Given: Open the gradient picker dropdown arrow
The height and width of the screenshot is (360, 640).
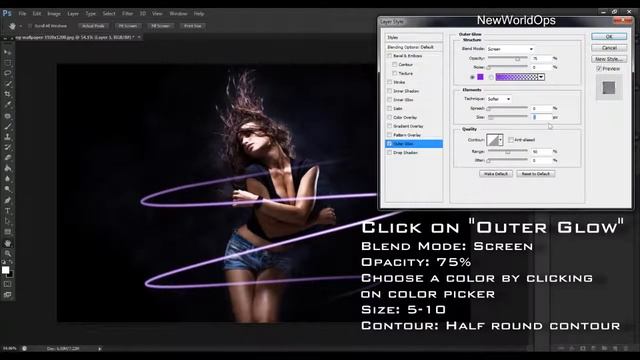Looking at the screenshot, I should (541, 77).
